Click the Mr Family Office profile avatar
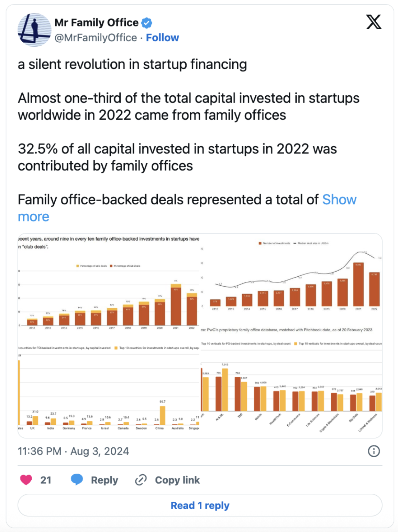The width and height of the screenshot is (398, 532). 34,30
